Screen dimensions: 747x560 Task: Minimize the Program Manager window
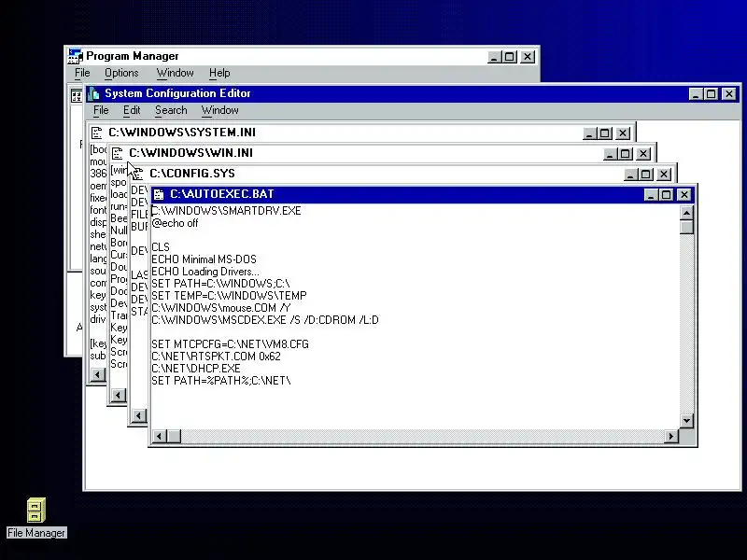pos(494,57)
